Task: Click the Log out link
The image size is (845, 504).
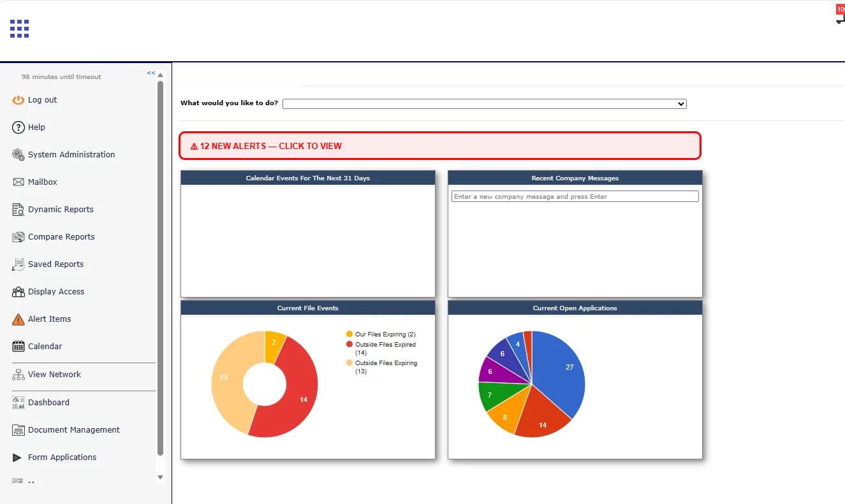Action: (43, 100)
